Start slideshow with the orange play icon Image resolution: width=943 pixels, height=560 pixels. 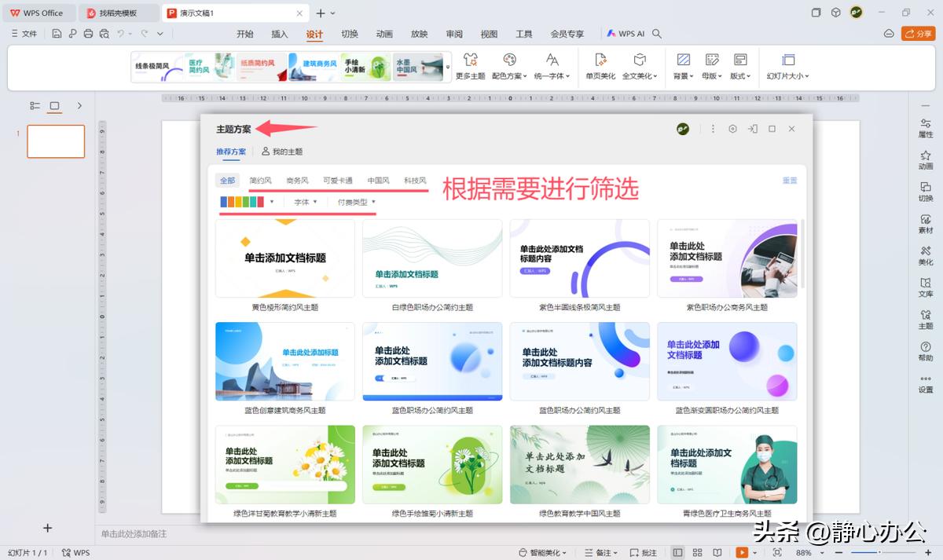coord(743,552)
